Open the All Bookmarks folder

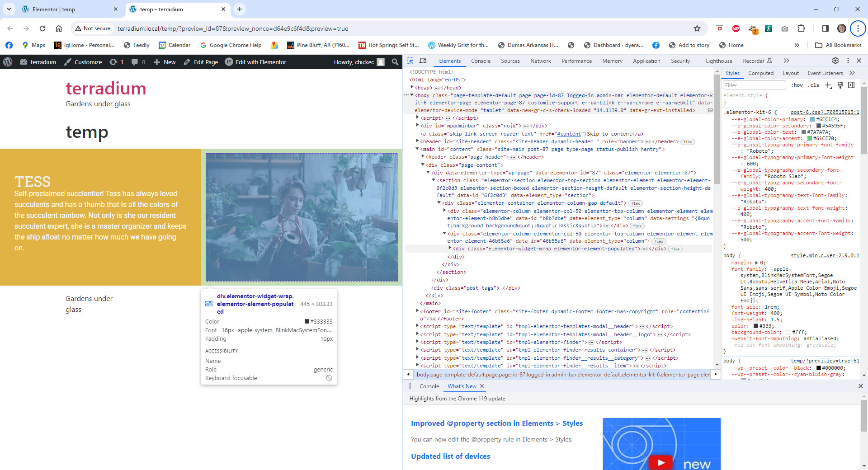point(839,45)
